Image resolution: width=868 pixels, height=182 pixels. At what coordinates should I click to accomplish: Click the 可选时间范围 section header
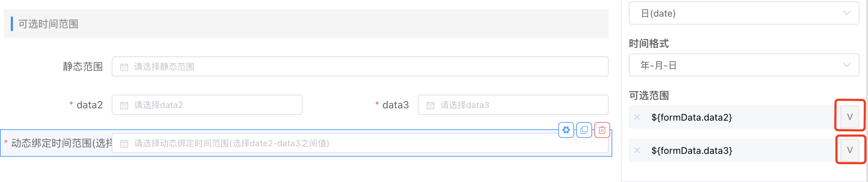49,24
